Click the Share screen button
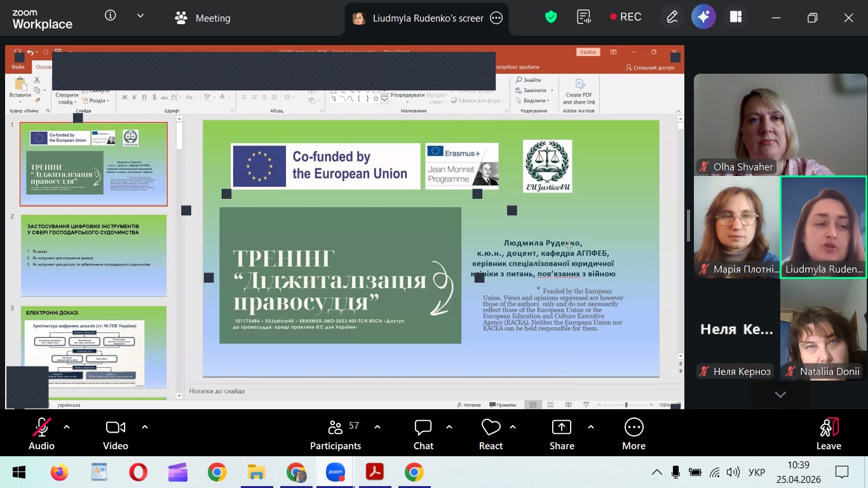The width and height of the screenshot is (868, 488). 562,434
